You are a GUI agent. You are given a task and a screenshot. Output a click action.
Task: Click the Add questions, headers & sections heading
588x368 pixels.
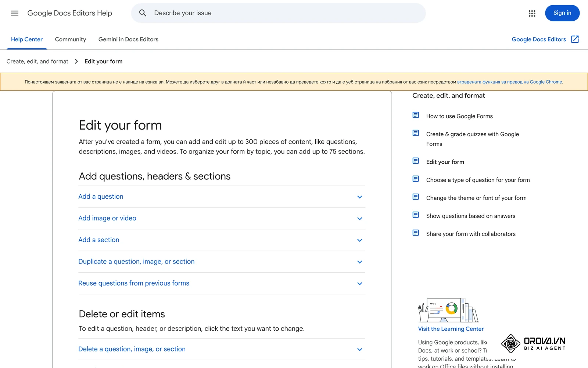(155, 176)
